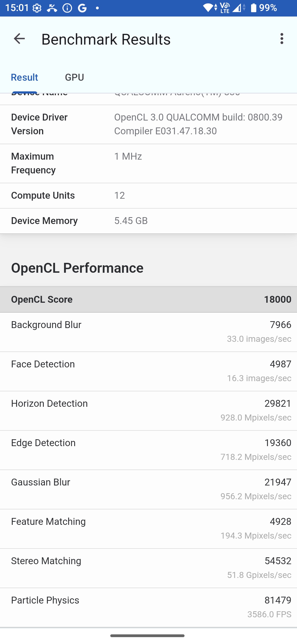Tap Horizon Detection score 29821
The width and height of the screenshot is (297, 644).
(277, 403)
